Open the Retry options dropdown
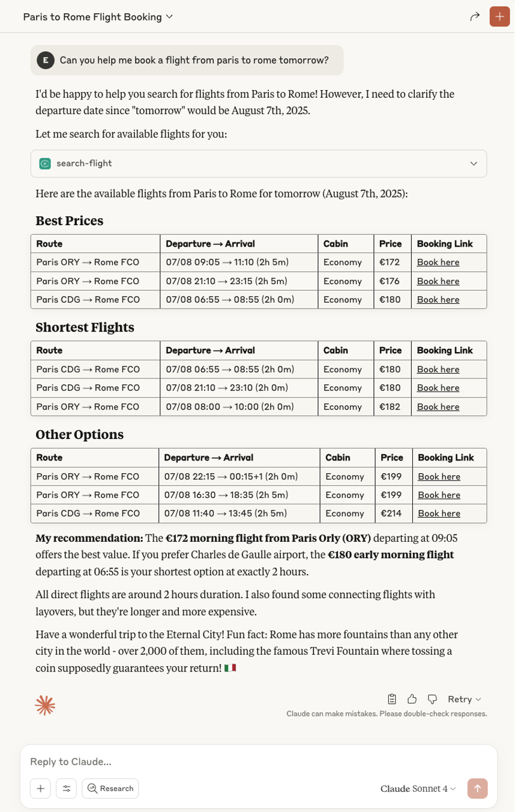This screenshot has height=812, width=515. [x=465, y=699]
